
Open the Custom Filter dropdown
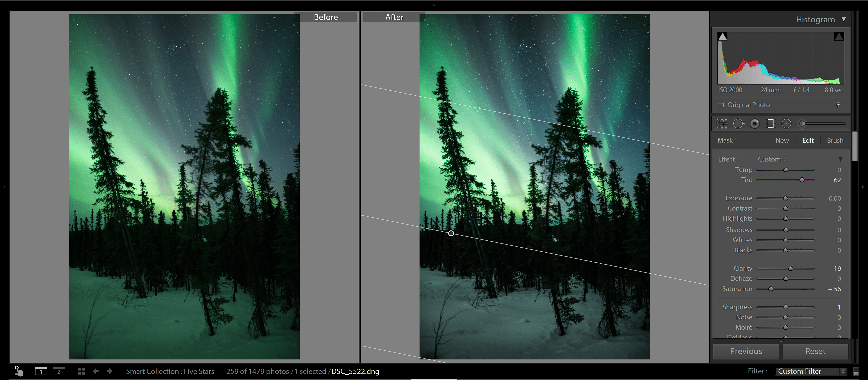coord(810,371)
